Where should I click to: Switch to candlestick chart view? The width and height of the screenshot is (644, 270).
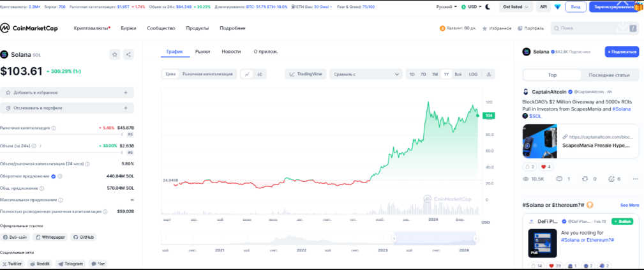click(x=260, y=75)
